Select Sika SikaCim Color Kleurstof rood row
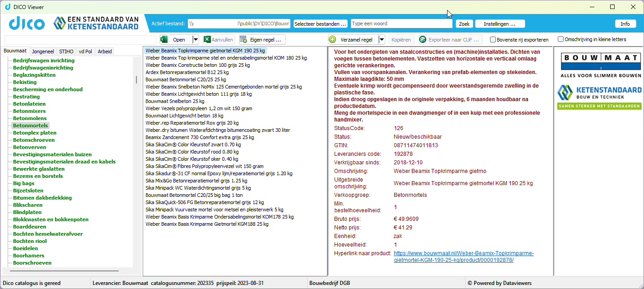The image size is (644, 289). pos(192,152)
